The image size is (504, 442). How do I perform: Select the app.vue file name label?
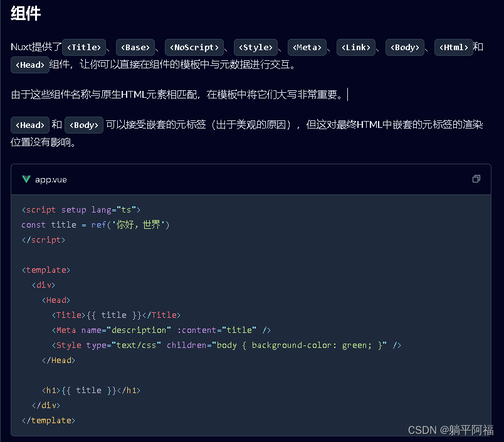click(x=51, y=180)
